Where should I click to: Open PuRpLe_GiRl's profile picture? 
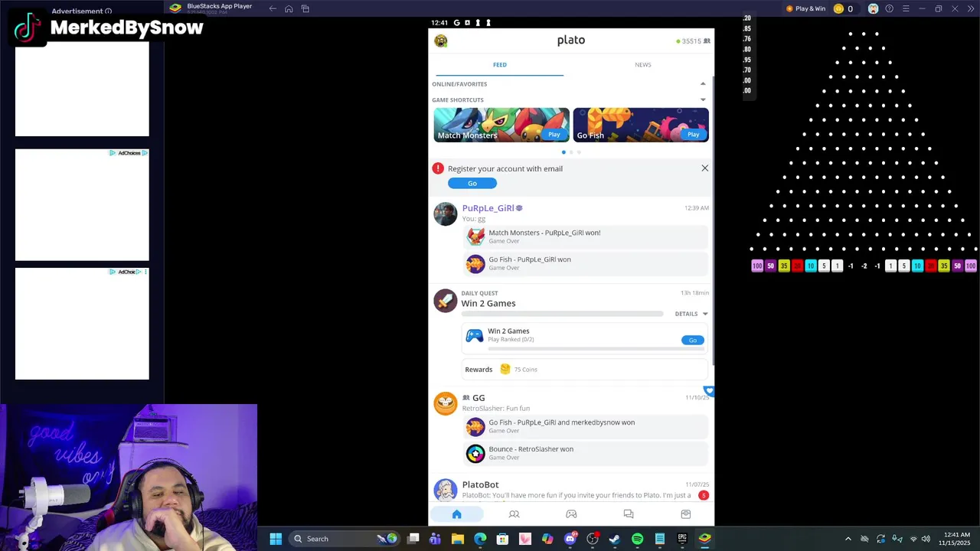coord(445,214)
